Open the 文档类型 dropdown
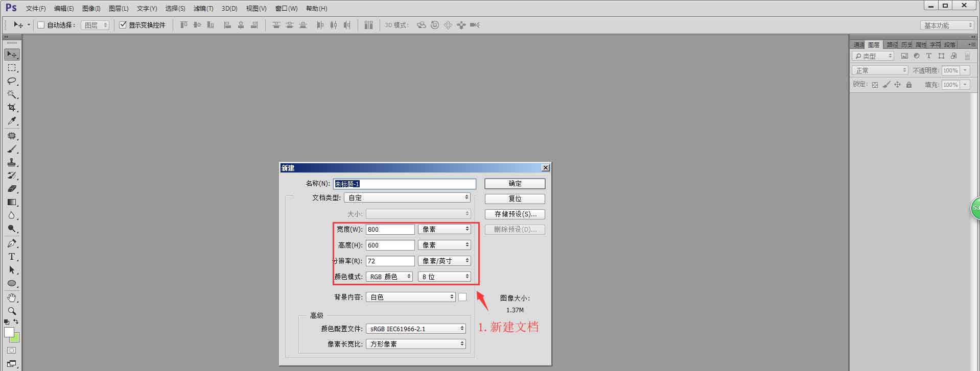980x371 pixels. pyautogui.click(x=407, y=197)
